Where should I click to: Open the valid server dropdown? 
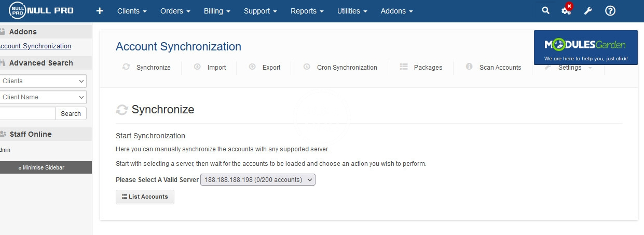(x=257, y=180)
